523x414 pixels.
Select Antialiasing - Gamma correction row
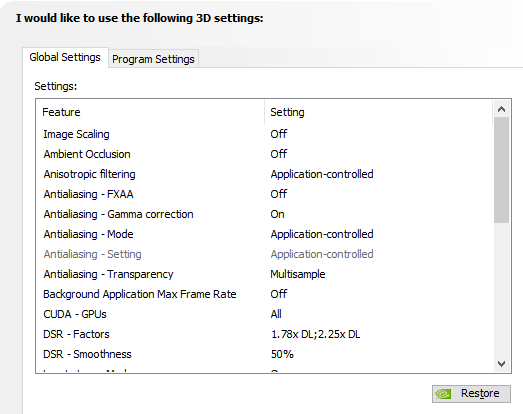pos(265,214)
